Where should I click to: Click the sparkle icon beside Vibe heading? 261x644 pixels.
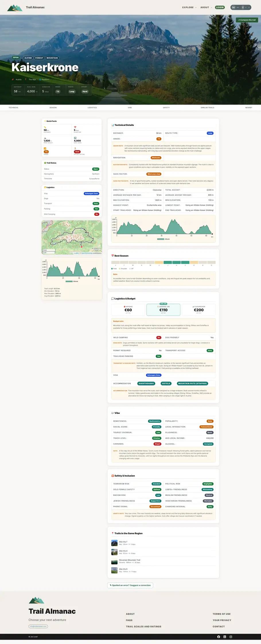click(x=112, y=413)
